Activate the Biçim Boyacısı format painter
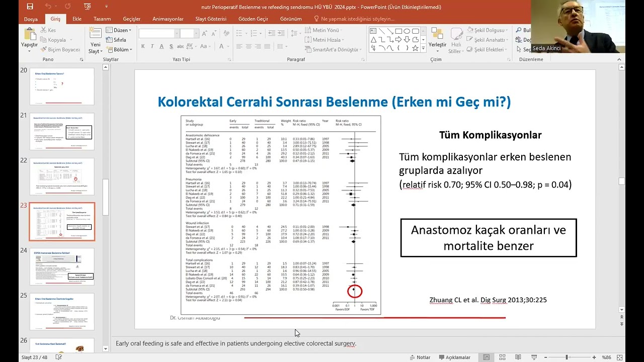644x362 pixels. tap(59, 49)
